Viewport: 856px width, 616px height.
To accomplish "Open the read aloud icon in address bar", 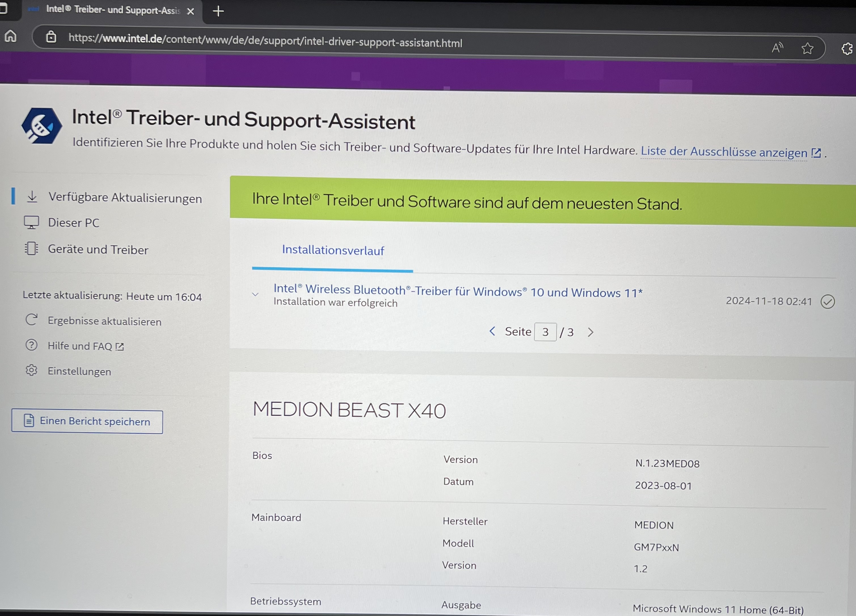I will pos(777,48).
